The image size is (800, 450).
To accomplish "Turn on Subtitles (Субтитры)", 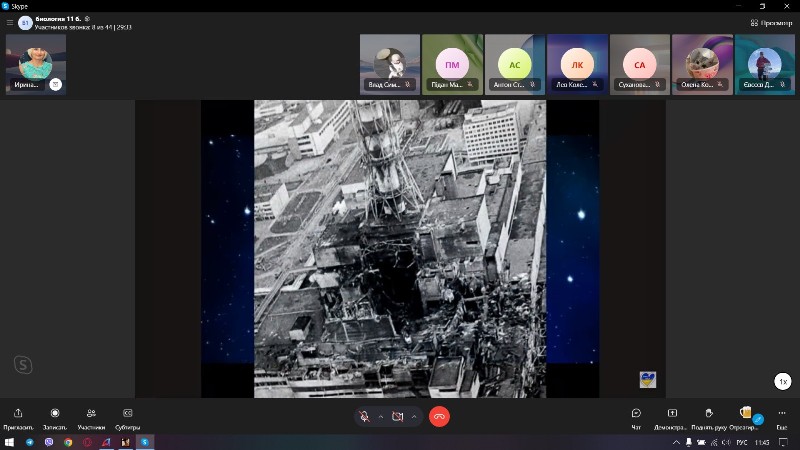I will [x=127, y=413].
